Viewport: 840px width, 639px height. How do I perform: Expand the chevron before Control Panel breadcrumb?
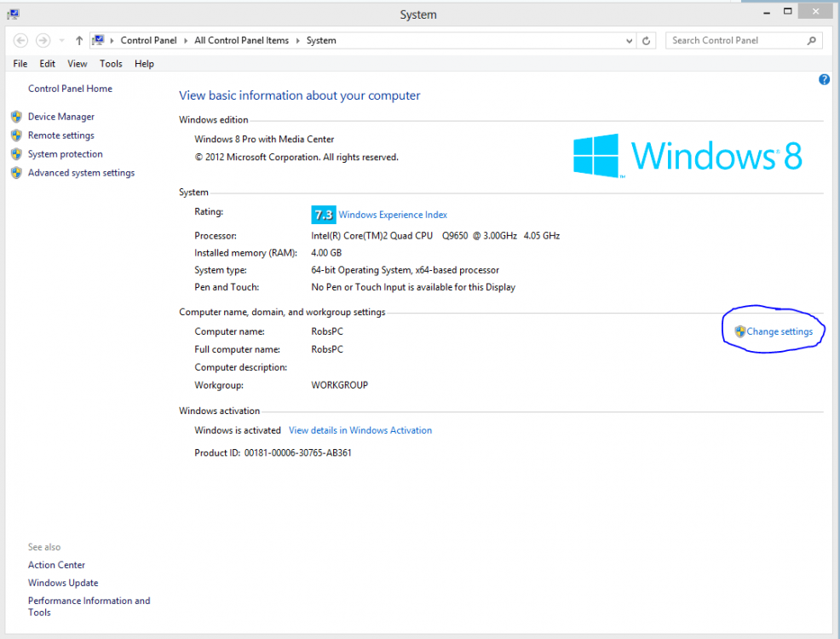(x=112, y=41)
